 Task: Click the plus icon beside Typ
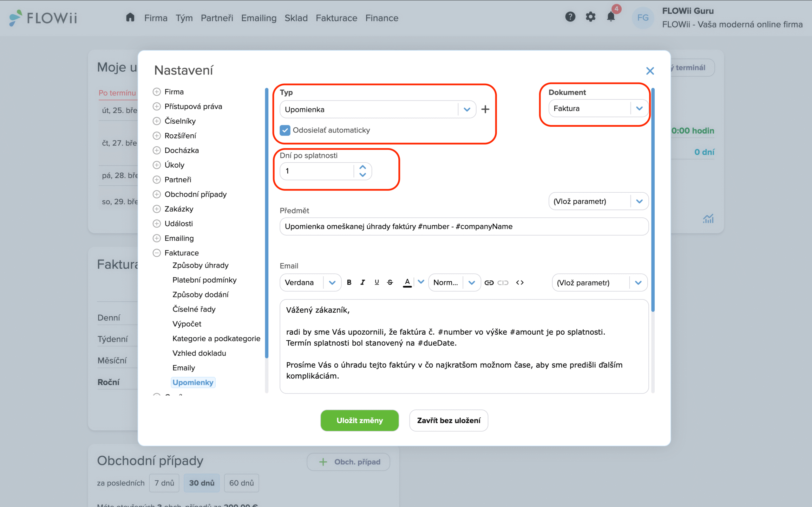click(485, 109)
